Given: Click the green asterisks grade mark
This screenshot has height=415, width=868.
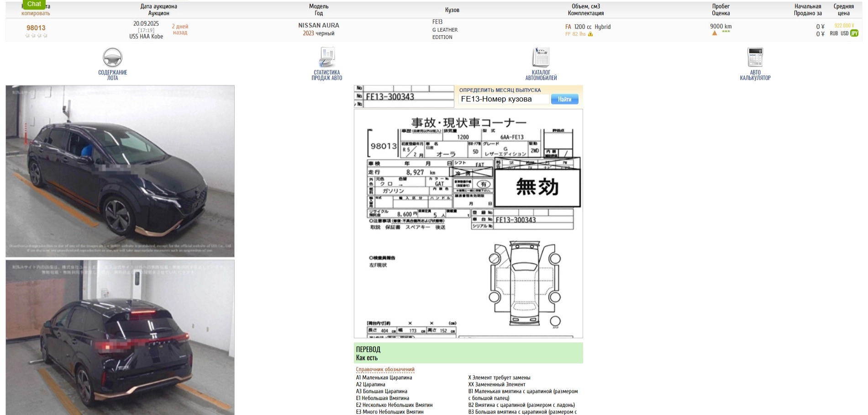Looking at the screenshot, I should coord(726,32).
